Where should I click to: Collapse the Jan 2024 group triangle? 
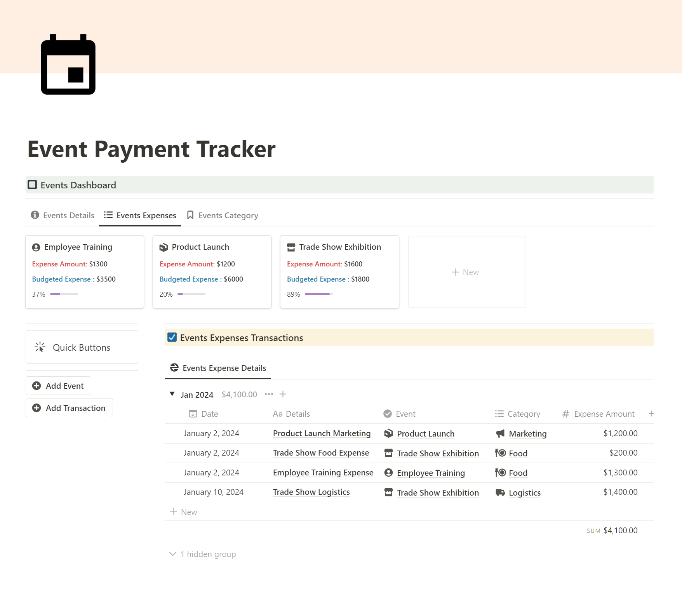point(172,394)
